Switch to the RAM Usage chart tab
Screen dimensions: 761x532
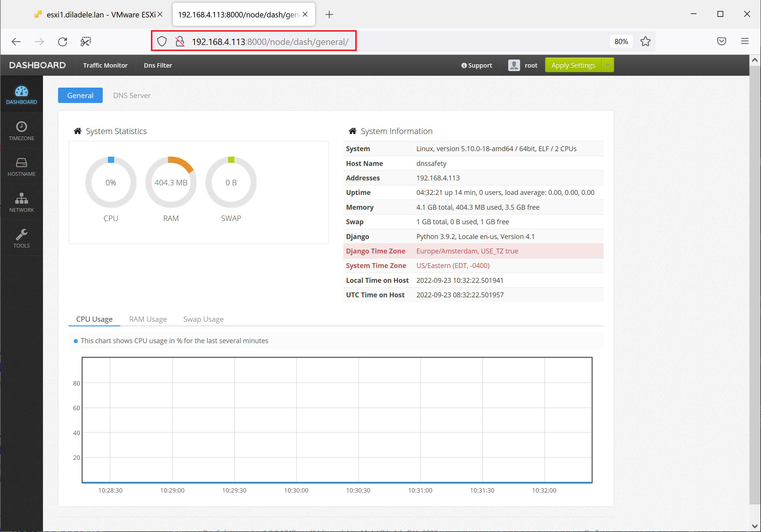pyautogui.click(x=148, y=319)
